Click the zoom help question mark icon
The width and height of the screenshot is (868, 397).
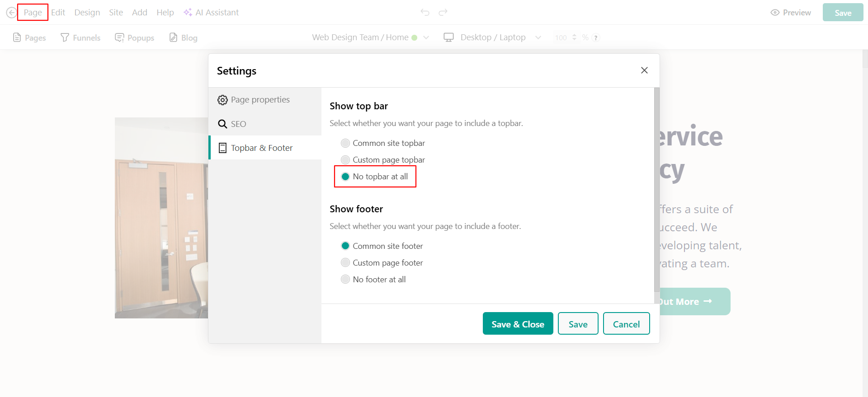tap(596, 38)
